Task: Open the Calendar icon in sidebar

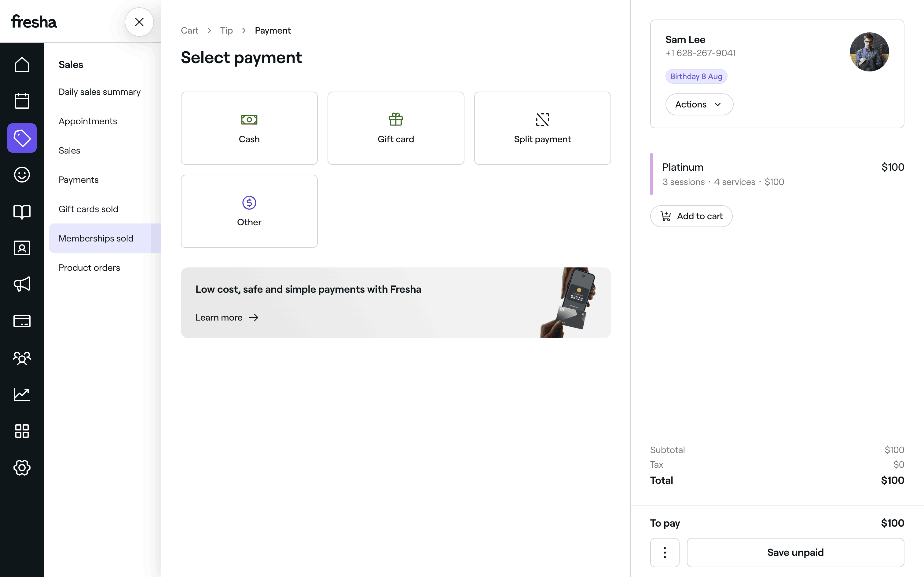Action: [22, 101]
